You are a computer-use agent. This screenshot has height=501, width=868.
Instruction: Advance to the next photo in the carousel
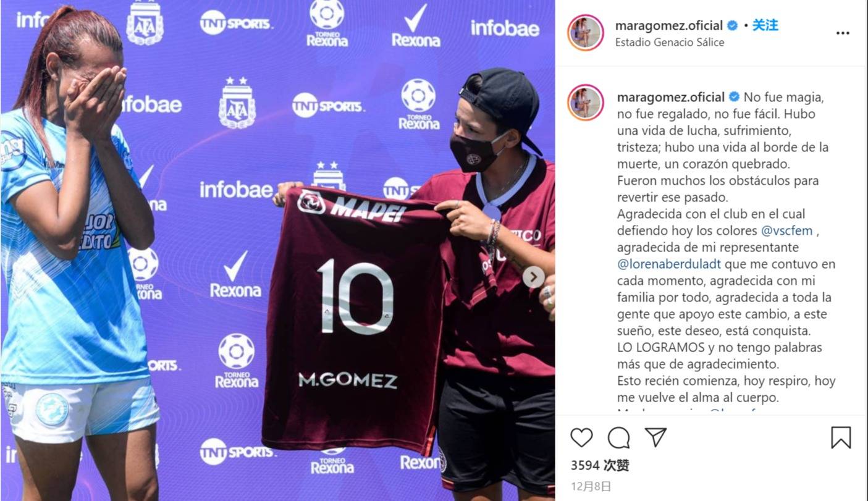point(534,277)
